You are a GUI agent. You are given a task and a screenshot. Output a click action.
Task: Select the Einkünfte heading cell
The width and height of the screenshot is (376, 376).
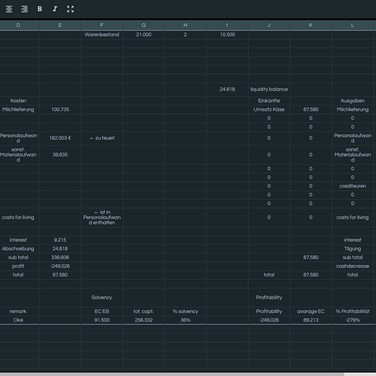point(269,101)
